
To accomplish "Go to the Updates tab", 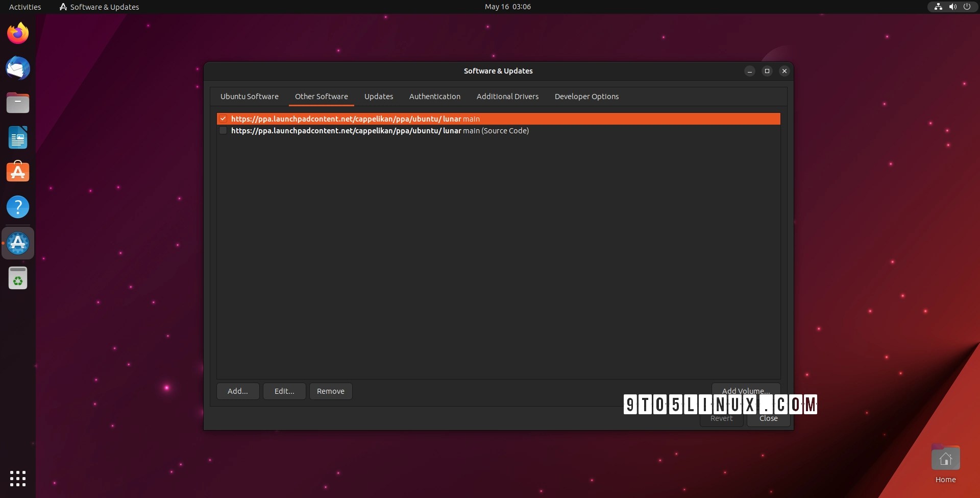I will pyautogui.click(x=379, y=97).
